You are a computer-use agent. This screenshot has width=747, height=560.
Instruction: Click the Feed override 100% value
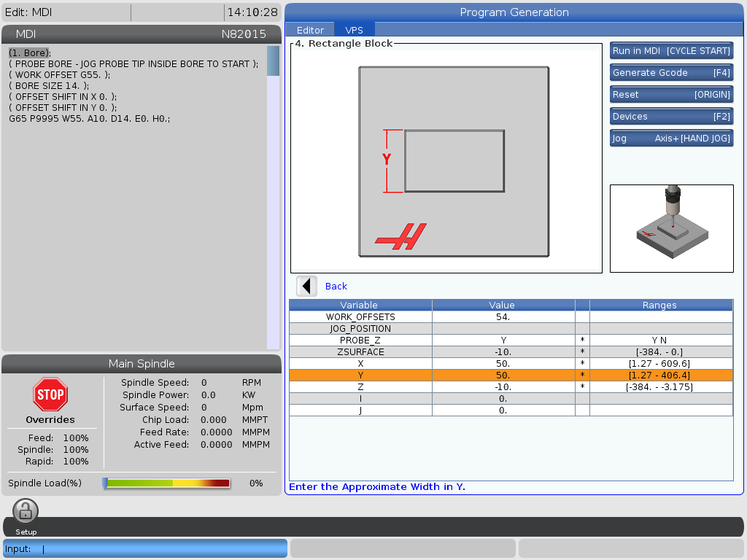coord(76,437)
